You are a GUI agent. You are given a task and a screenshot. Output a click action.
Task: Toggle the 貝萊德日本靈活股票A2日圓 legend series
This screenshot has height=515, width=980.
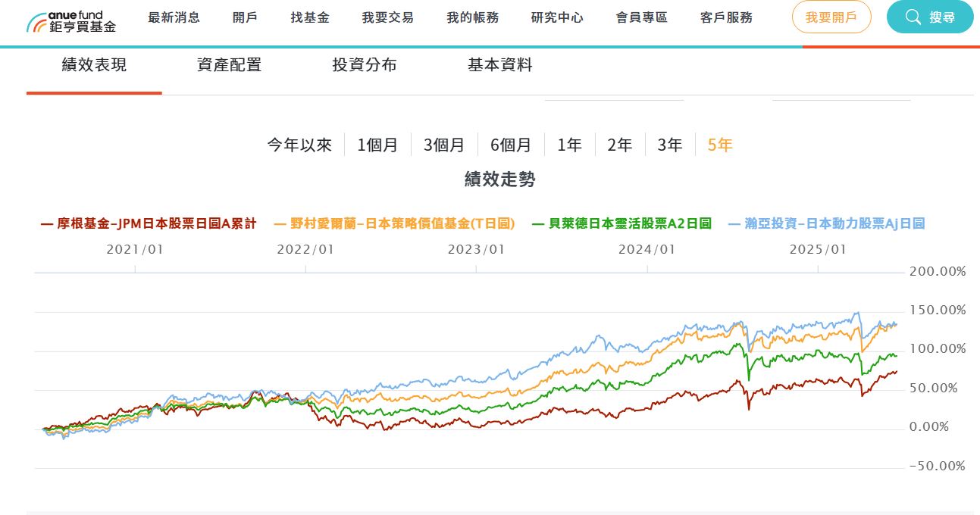tap(622, 223)
